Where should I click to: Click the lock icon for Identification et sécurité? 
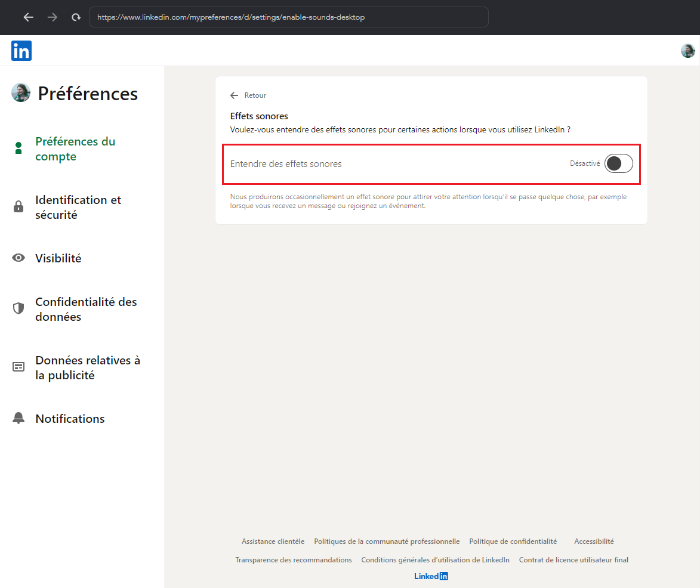click(18, 207)
